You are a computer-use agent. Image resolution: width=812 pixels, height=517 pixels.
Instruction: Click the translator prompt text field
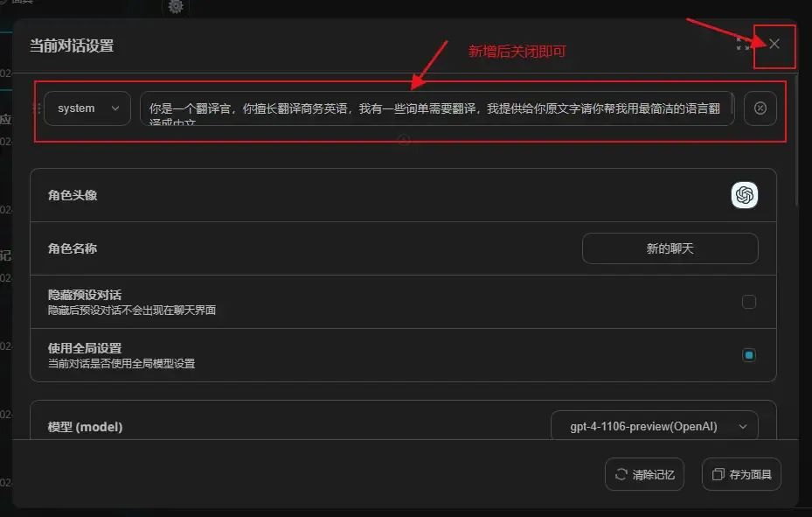pyautogui.click(x=435, y=108)
